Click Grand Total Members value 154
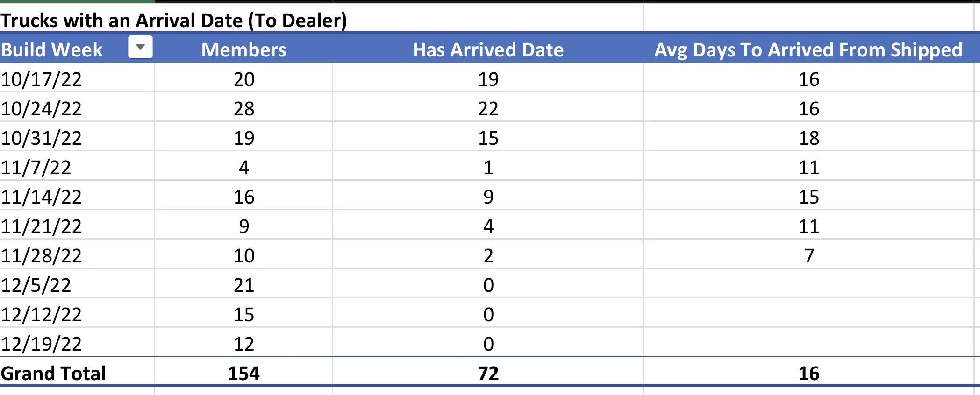The height and width of the screenshot is (395, 980). [243, 374]
